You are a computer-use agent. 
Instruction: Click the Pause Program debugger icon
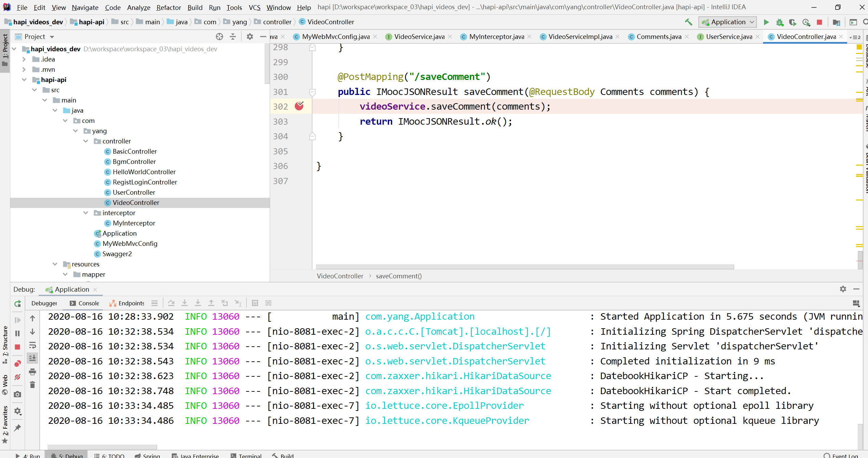[17, 333]
